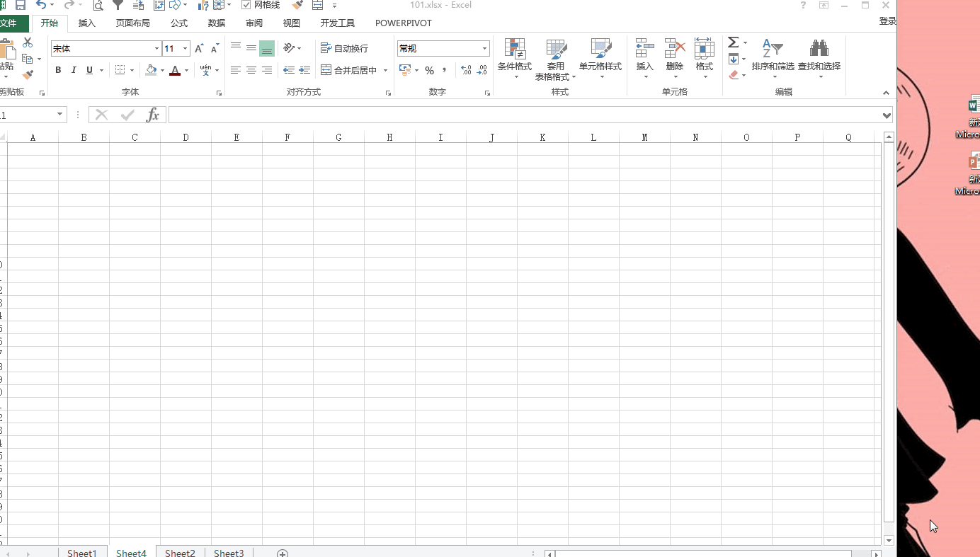This screenshot has width=980, height=557.
Task: Toggle 自动换行 wrap text
Action: (x=344, y=48)
